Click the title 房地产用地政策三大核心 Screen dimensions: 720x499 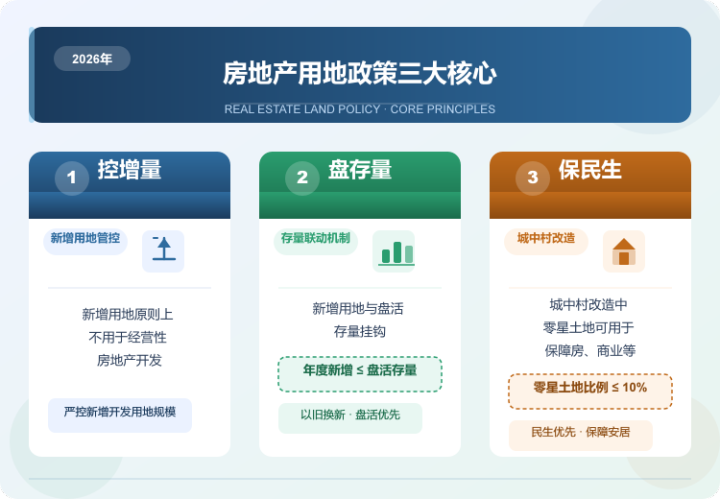(x=360, y=74)
